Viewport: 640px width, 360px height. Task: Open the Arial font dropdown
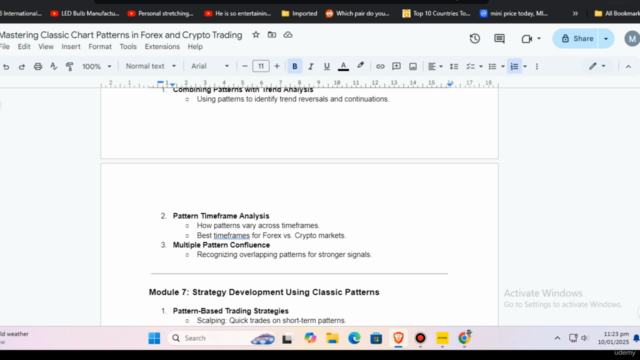[210, 66]
